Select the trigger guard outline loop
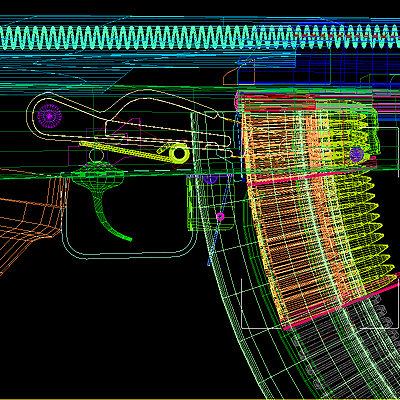Screen dimensions: 400x400 (x=128, y=215)
